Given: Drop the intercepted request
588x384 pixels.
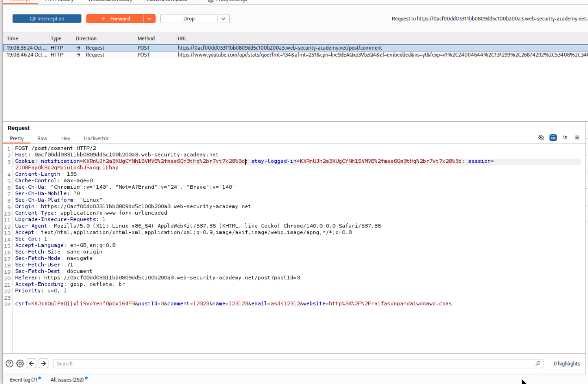Looking at the screenshot, I should 189,18.
